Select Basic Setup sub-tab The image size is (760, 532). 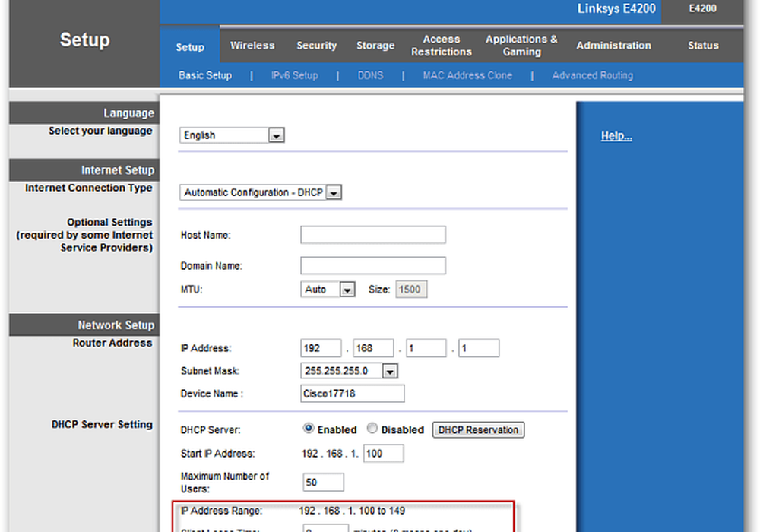(x=205, y=75)
